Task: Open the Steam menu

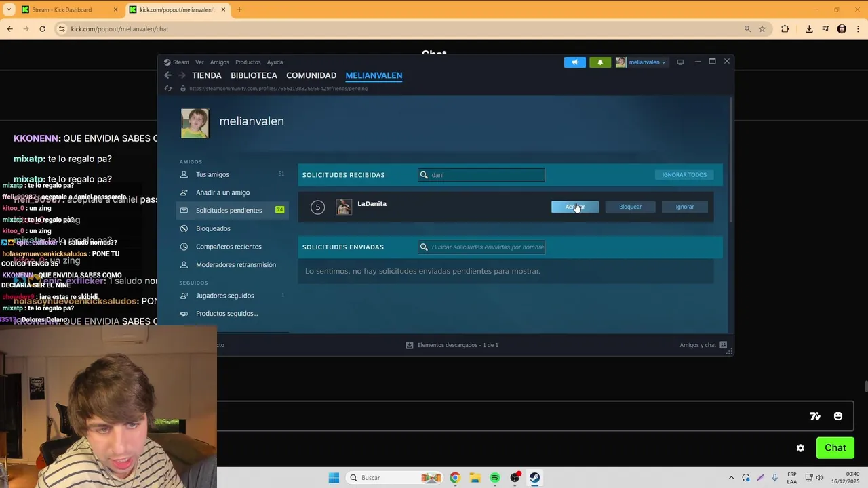Action: pos(176,62)
